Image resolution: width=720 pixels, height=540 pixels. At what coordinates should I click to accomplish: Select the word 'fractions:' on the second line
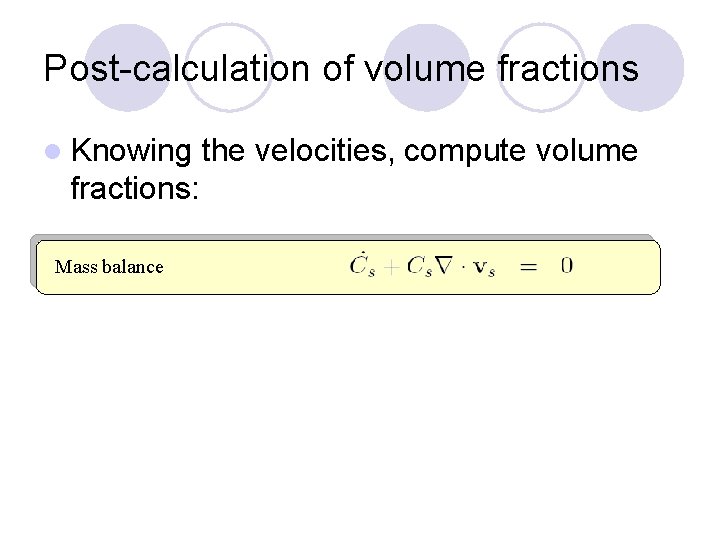[135, 188]
